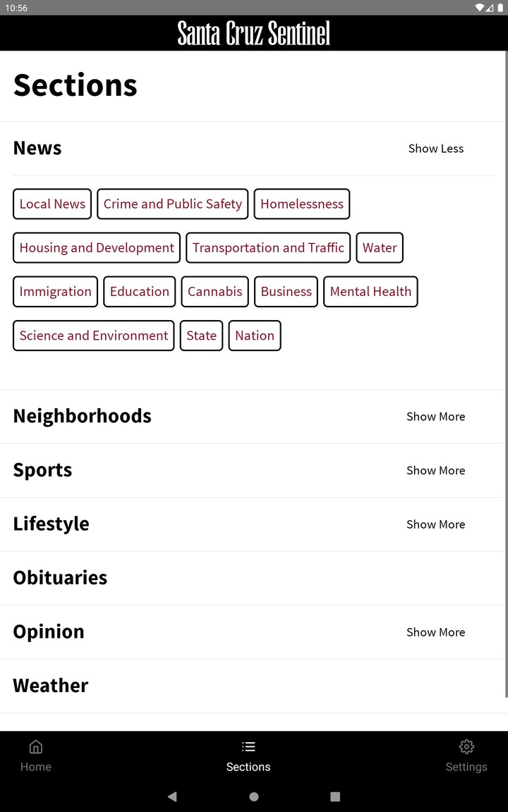Expand the Neighborhoods section
The height and width of the screenshot is (812, 508).
[x=435, y=417]
